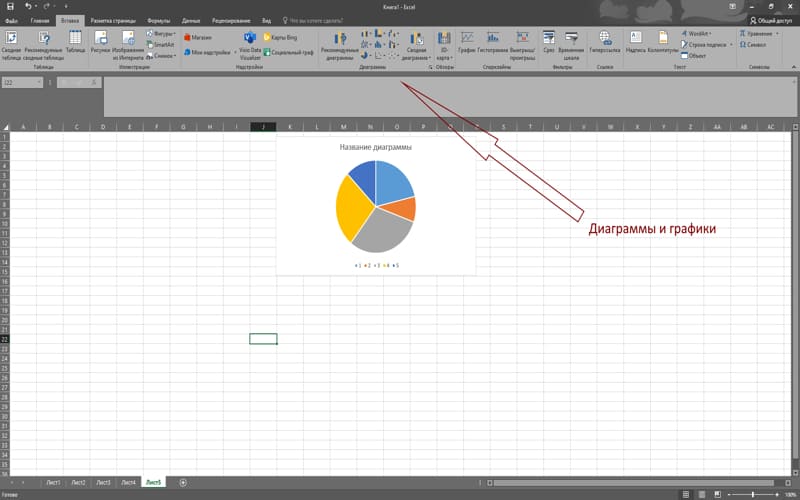The image size is (800, 500).
Task: Insert a Text Box (Надпись)
Action: [x=636, y=42]
